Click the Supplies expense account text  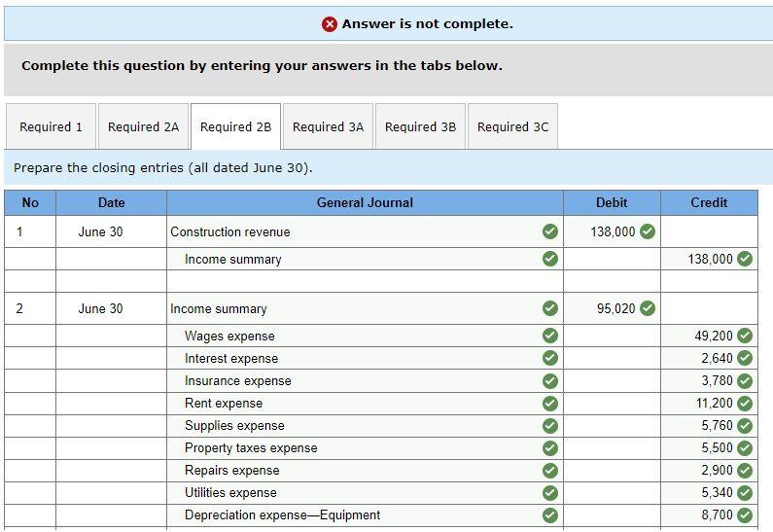tap(234, 425)
